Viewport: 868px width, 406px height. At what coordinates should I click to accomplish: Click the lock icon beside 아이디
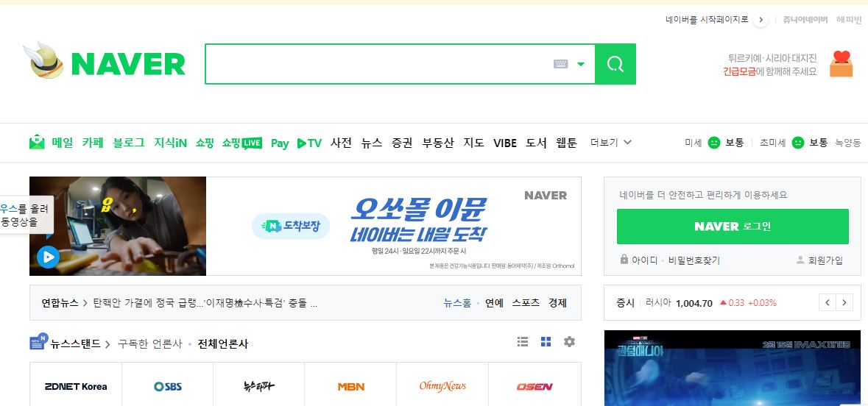click(624, 260)
